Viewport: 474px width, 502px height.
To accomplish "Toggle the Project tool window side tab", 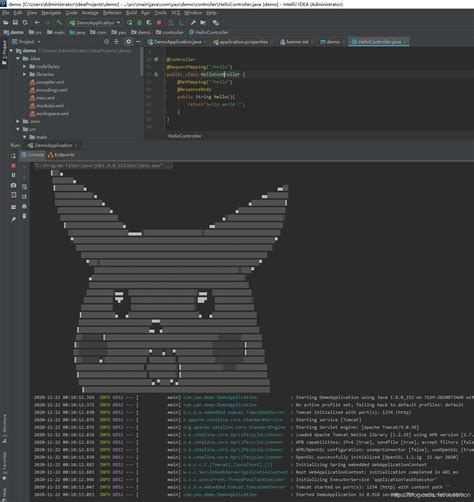I will (x=4, y=53).
